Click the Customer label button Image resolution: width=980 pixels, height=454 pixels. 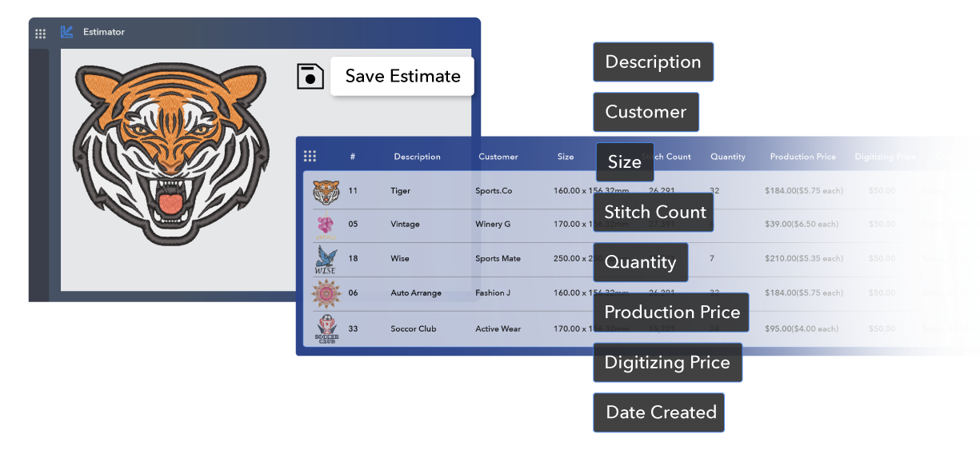tap(646, 112)
